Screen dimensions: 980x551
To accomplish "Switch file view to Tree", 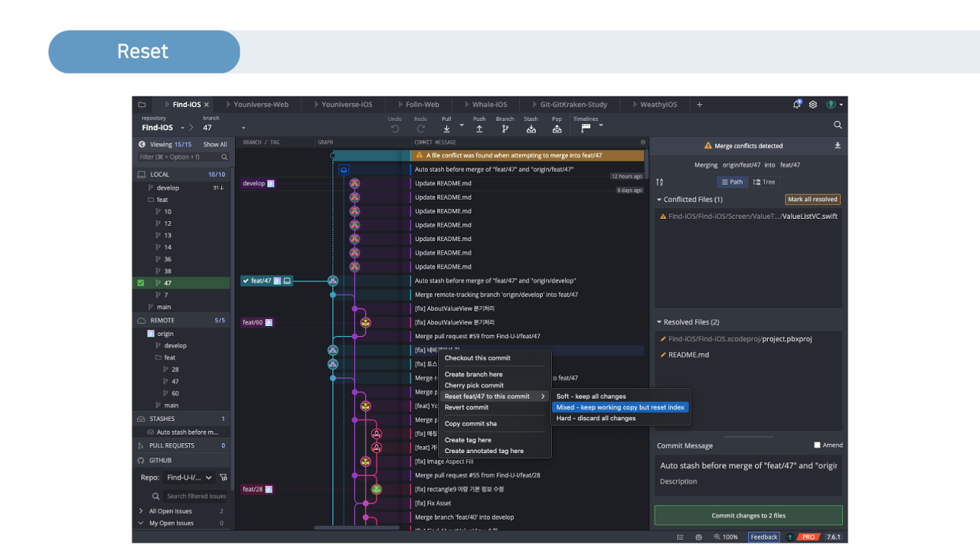I will pyautogui.click(x=764, y=182).
